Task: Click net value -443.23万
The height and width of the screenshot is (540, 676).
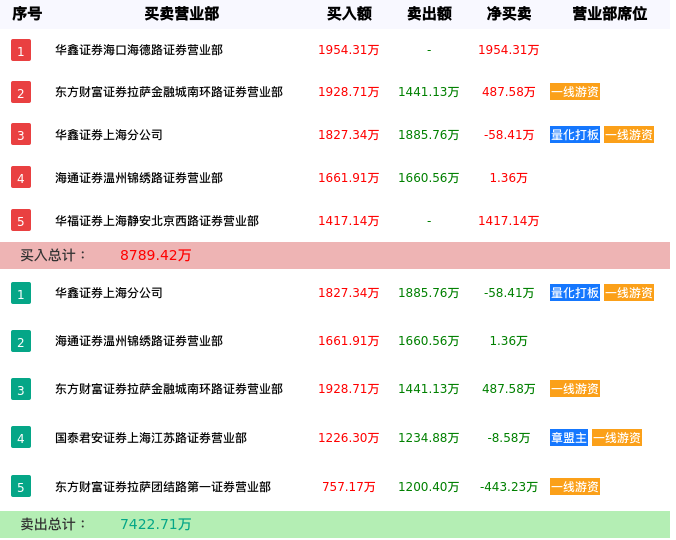Action: click(x=509, y=487)
